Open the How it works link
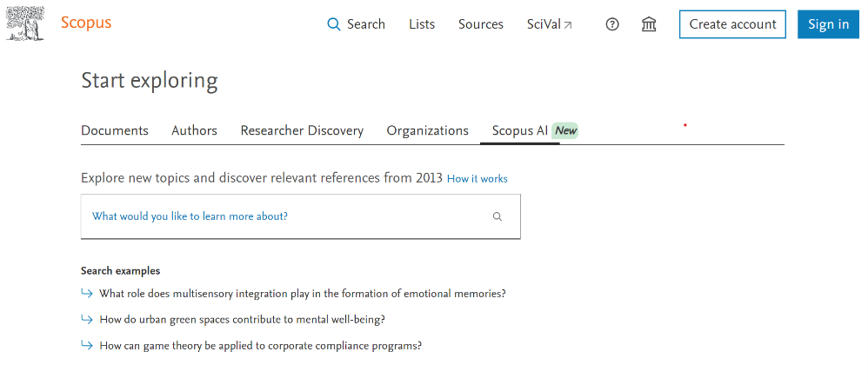 [477, 179]
